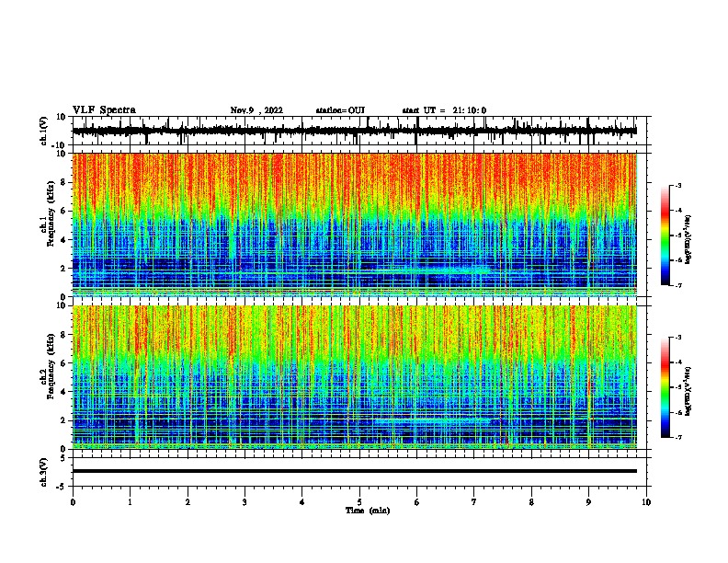This screenshot has height=563, width=728.
Task: Click the ch.2 frequency axis "8" tick label
Action: coord(63,335)
